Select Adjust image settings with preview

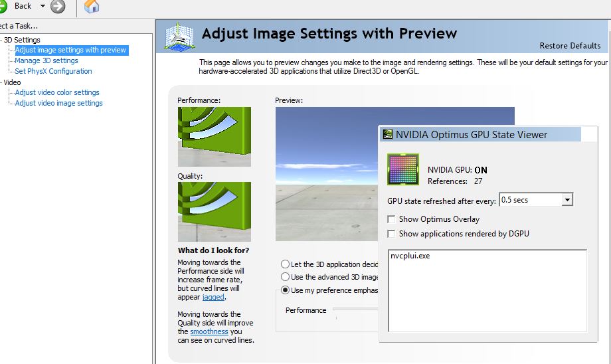(70, 50)
